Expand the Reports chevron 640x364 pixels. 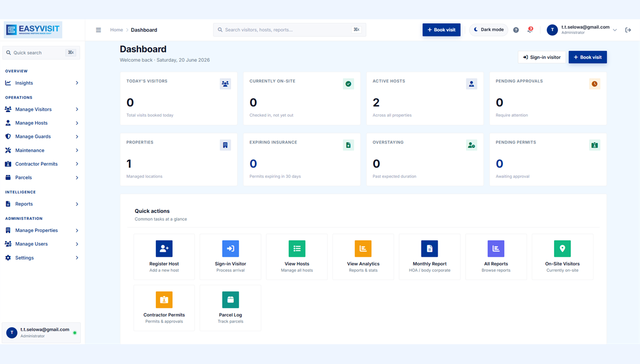(77, 204)
